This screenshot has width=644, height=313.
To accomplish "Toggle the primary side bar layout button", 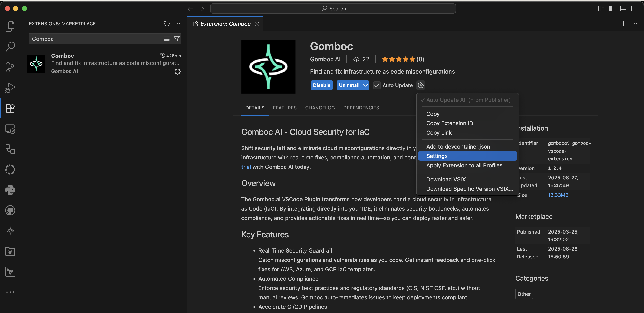I will tap(612, 9).
